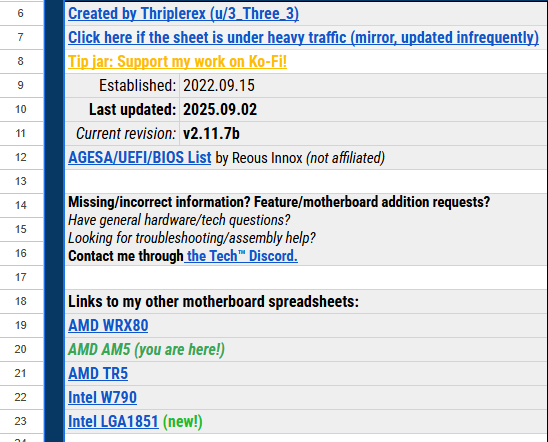The image size is (548, 442).
Task: Open the Tech Discord link
Action: point(241,256)
